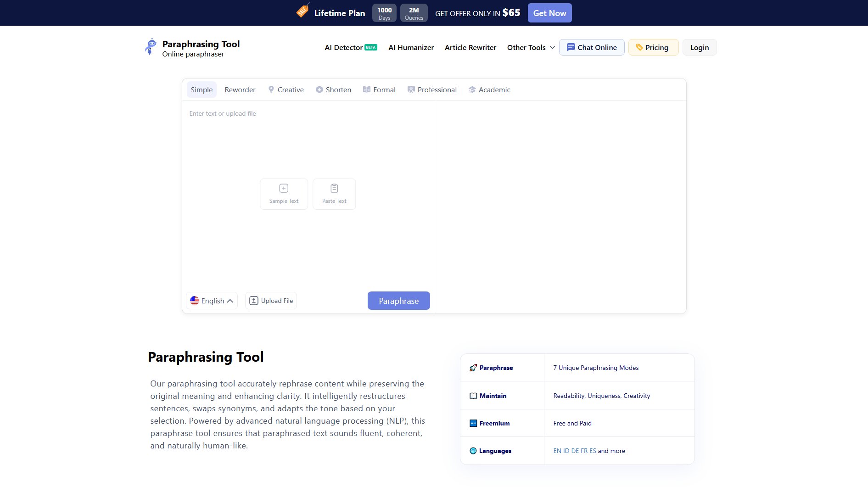The width and height of the screenshot is (868, 498).
Task: Click the US flag in the language selector
Action: tap(195, 301)
